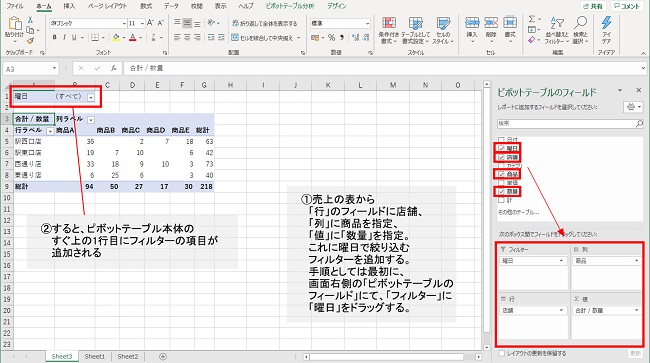The width and height of the screenshot is (650, 363).
Task: Open Conditional Formatting in the ribbon
Action: click(x=388, y=30)
